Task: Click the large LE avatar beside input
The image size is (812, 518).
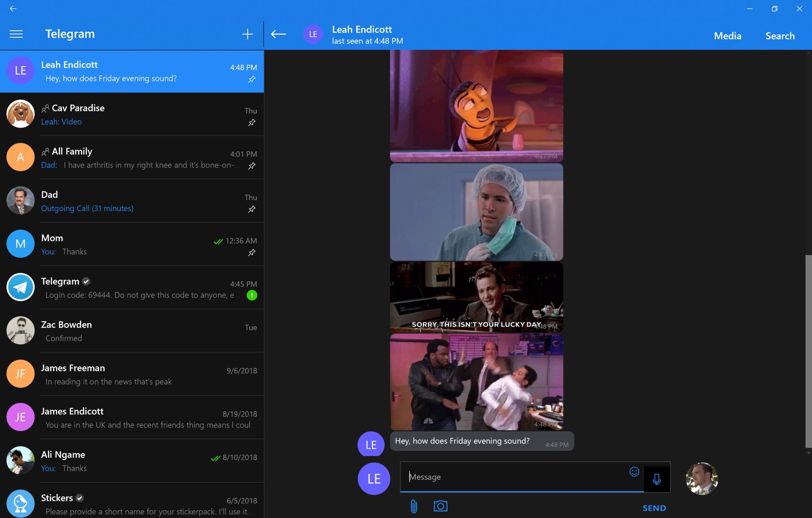Action: (x=374, y=479)
